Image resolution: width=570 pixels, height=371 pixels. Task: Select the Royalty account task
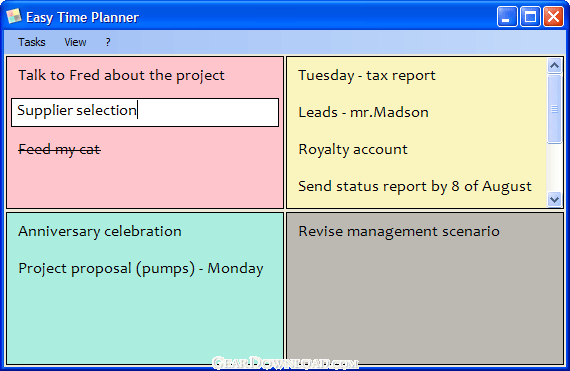point(353,150)
